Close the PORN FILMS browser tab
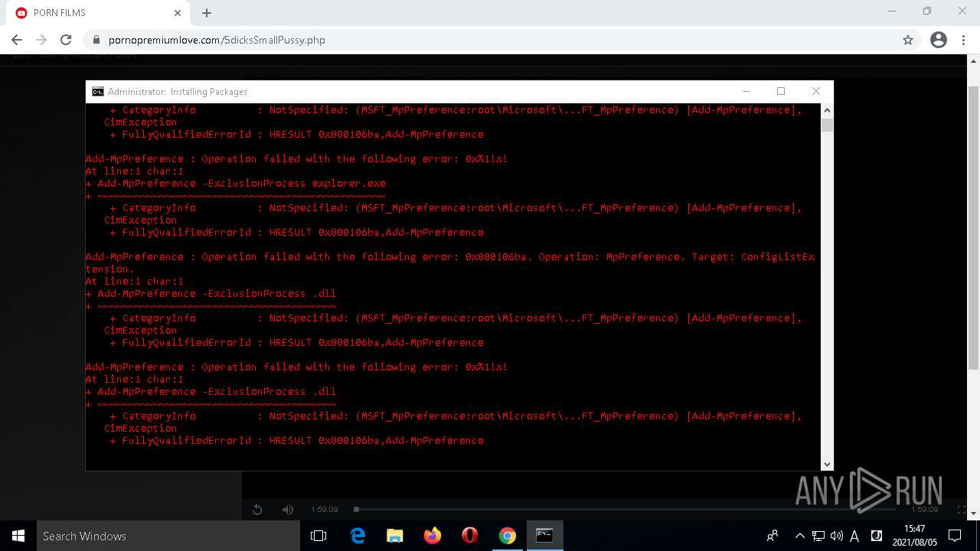The image size is (980, 551). tap(178, 13)
